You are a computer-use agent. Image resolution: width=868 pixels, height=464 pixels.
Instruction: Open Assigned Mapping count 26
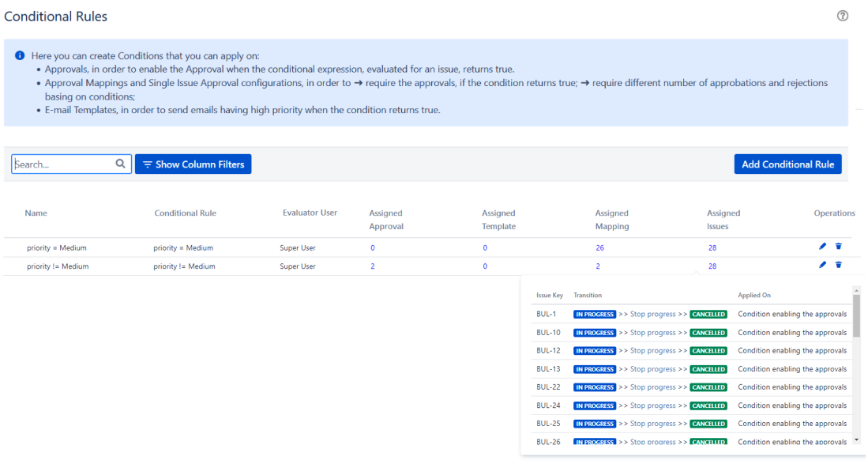coord(600,248)
